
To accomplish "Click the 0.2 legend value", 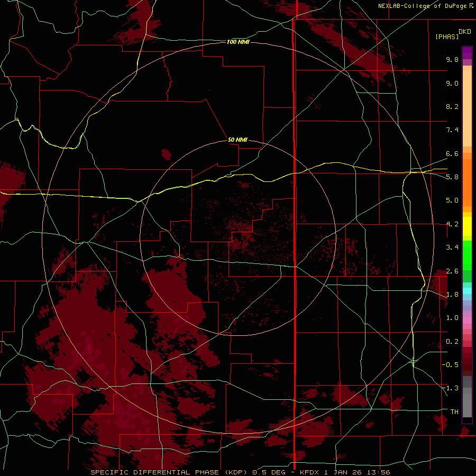I will [452, 342].
